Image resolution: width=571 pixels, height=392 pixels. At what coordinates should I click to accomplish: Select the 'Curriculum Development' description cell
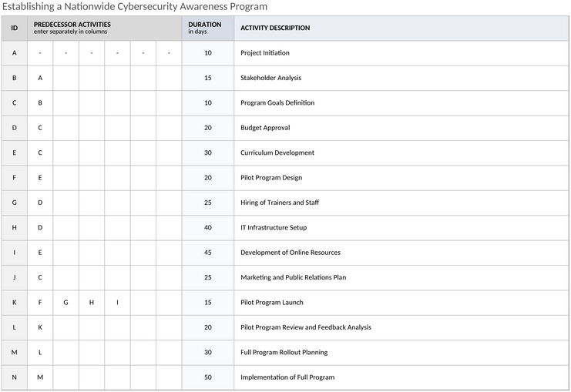coord(401,152)
